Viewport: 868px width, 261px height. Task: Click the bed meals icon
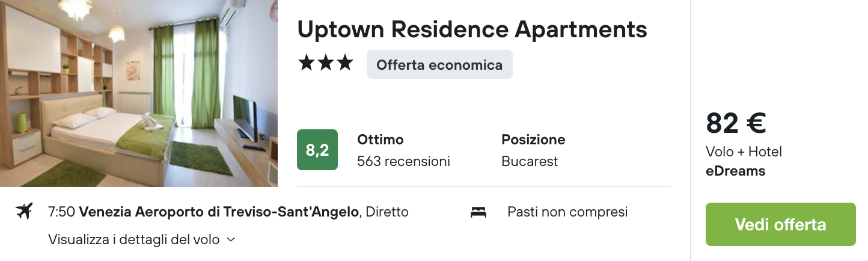click(478, 212)
